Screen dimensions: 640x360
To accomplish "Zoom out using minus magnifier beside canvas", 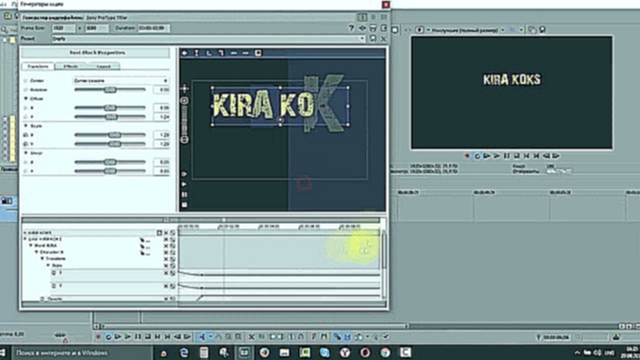I will [x=184, y=140].
